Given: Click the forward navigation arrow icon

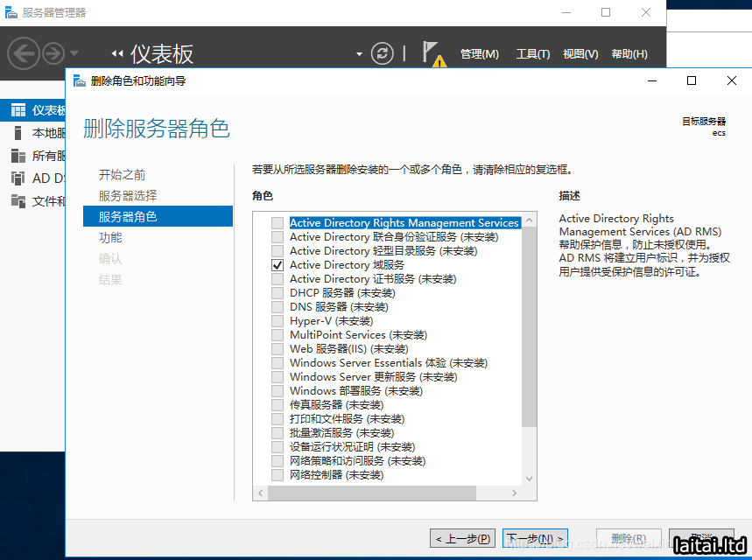Looking at the screenshot, I should tap(53, 53).
